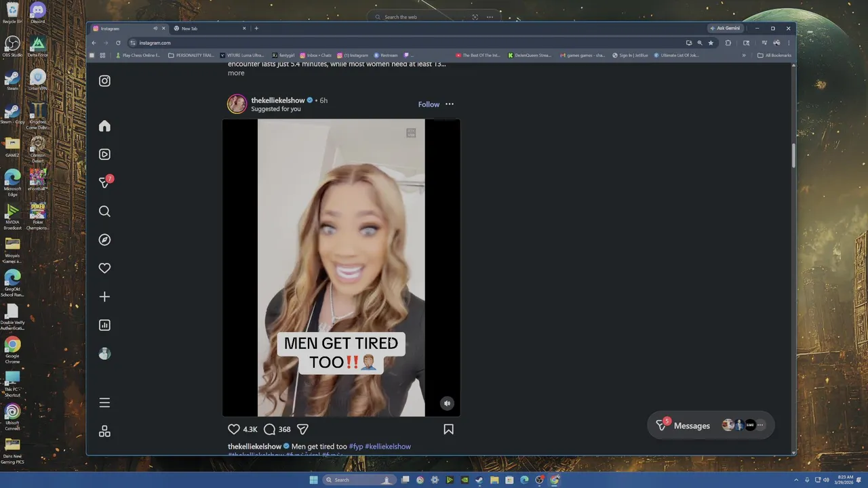
Task: Open the Play Chess Online bookmark
Action: click(138, 56)
